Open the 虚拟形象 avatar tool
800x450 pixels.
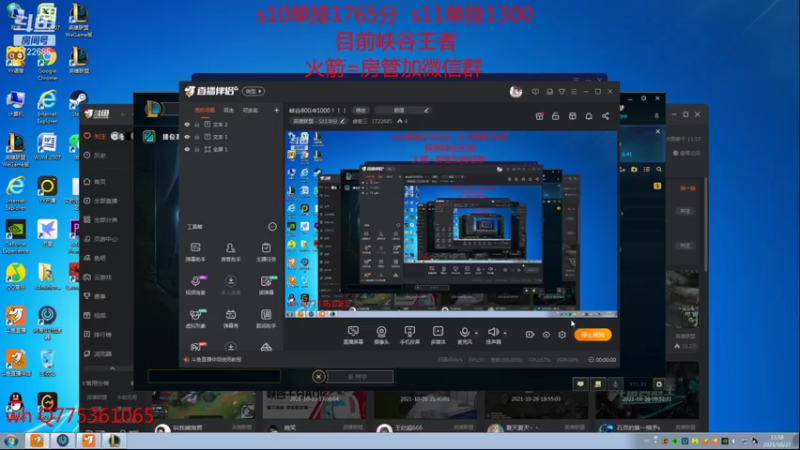point(195,318)
